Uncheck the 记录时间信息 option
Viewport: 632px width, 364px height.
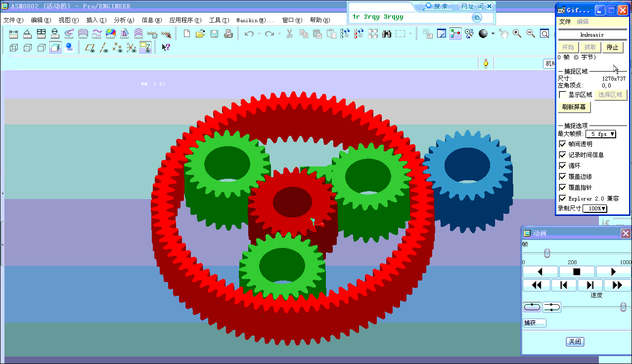click(x=562, y=155)
